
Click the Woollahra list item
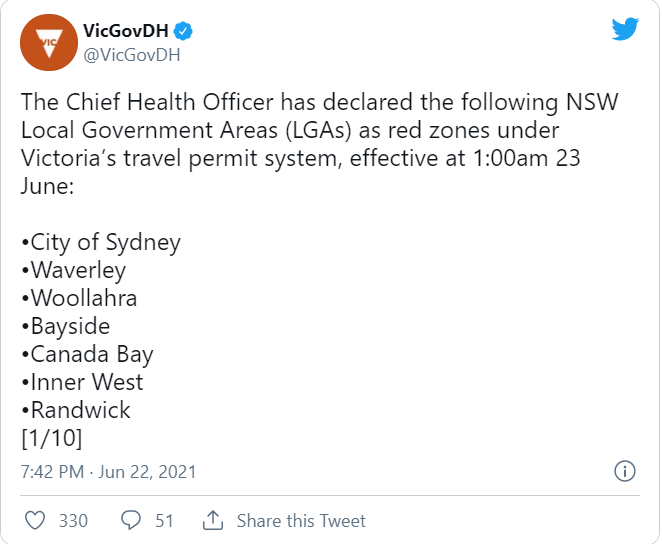79,298
